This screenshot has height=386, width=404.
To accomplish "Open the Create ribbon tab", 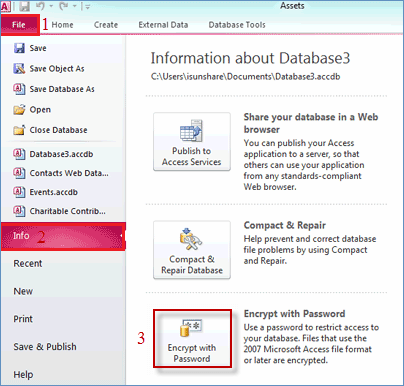I will point(106,25).
